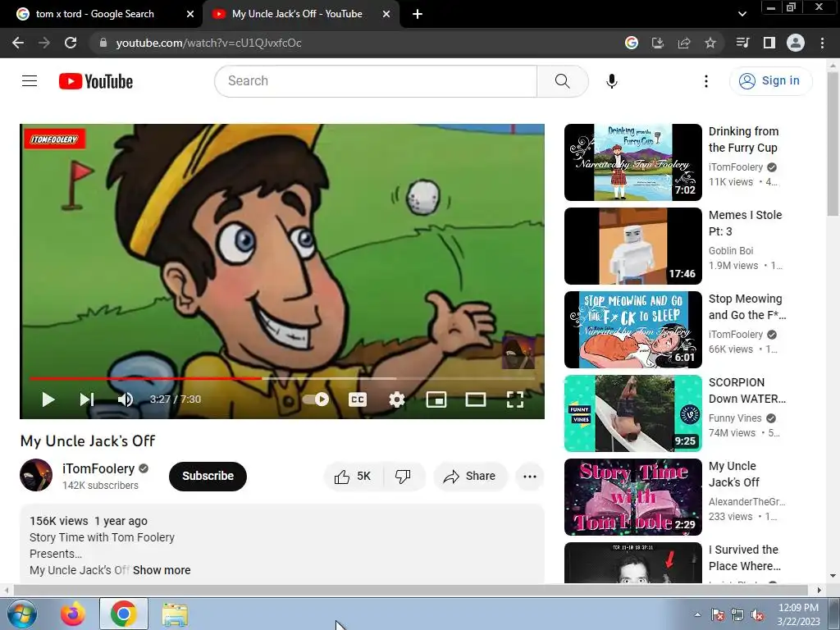The height and width of the screenshot is (630, 840).
Task: Click iTomFoolery under Stop Meowing video
Action: pyautogui.click(x=736, y=335)
